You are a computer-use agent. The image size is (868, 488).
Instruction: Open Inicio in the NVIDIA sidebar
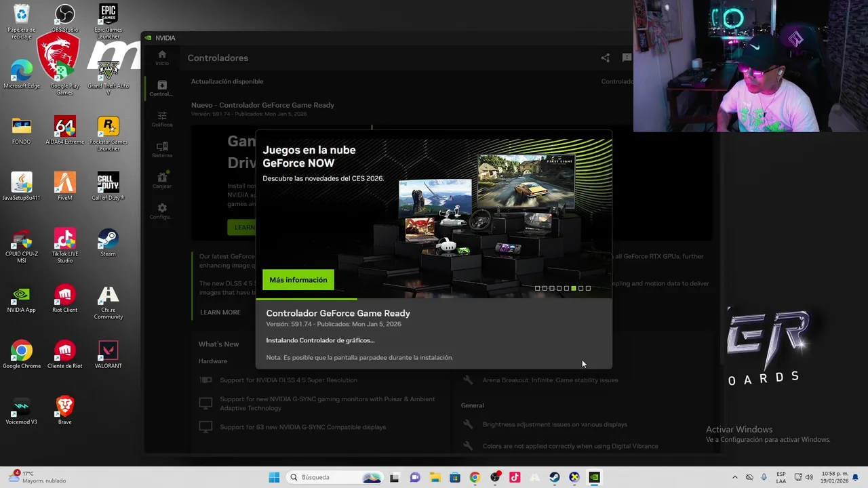(x=161, y=58)
